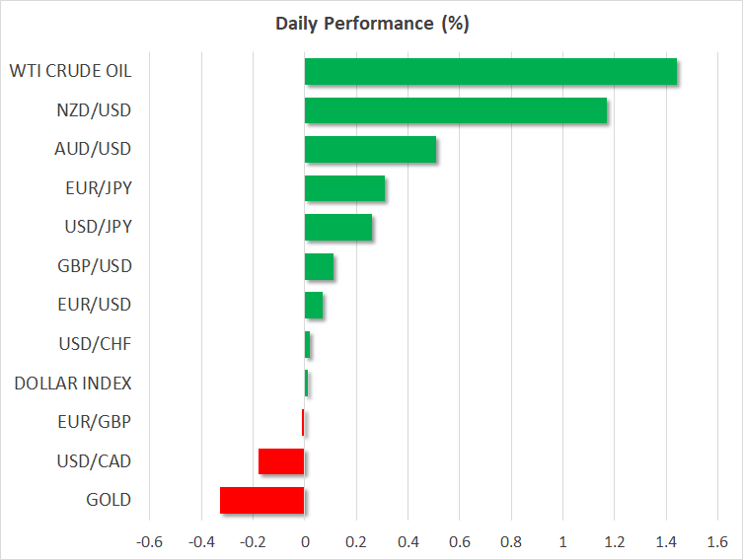Click the WTI CRUDE OIL axis label
Screen dimensions: 743x560
coord(70,72)
